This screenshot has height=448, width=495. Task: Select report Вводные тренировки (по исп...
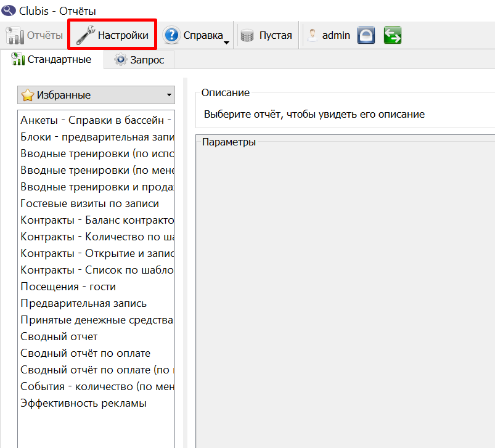pyautogui.click(x=96, y=153)
